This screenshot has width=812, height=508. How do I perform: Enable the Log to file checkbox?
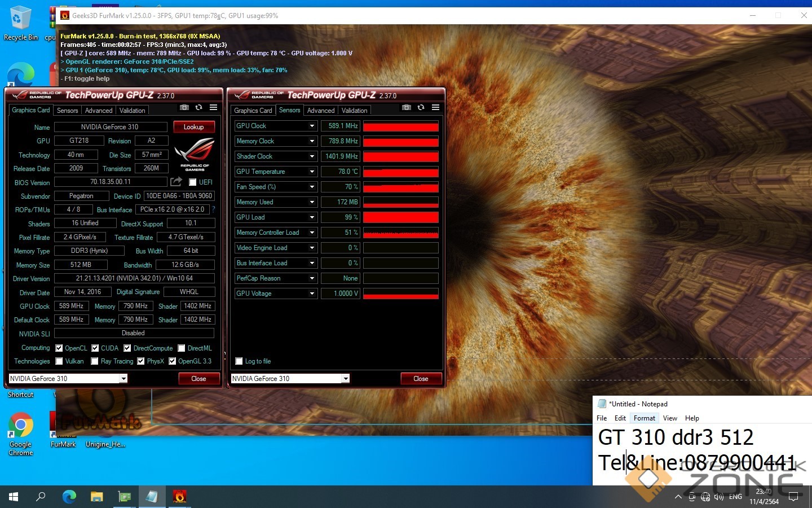[239, 361]
